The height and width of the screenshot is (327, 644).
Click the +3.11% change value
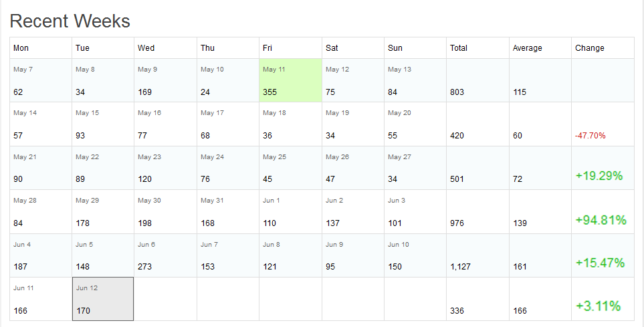pyautogui.click(x=598, y=307)
